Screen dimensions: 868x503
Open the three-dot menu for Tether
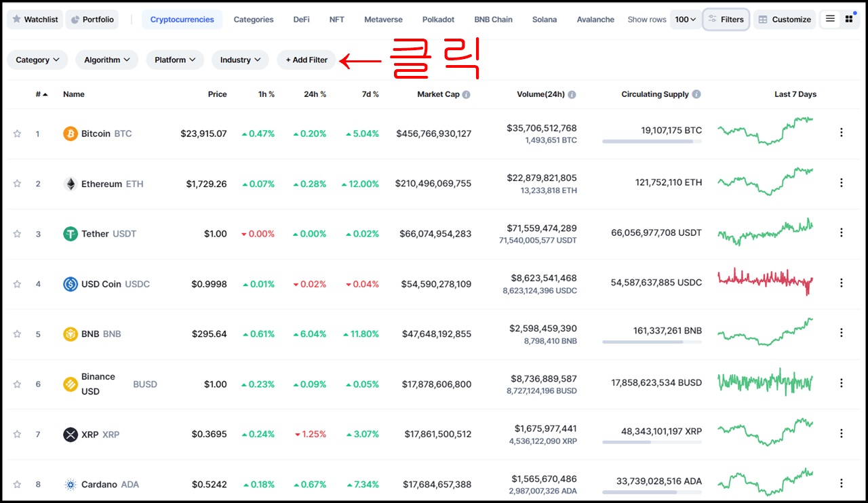tap(842, 233)
